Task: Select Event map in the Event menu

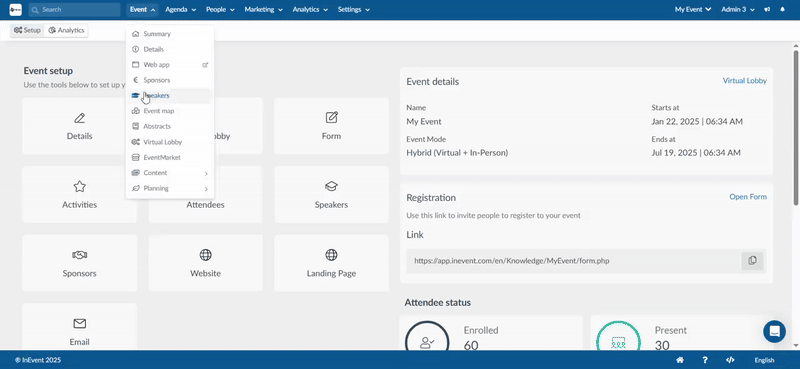Action: (x=170, y=111)
